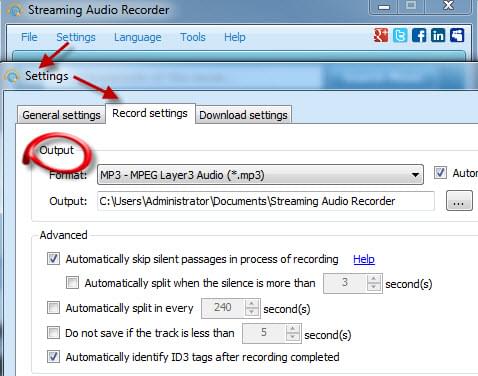
Task: Disable automatically identify ID3 tags option
Action: pyautogui.click(x=53, y=357)
